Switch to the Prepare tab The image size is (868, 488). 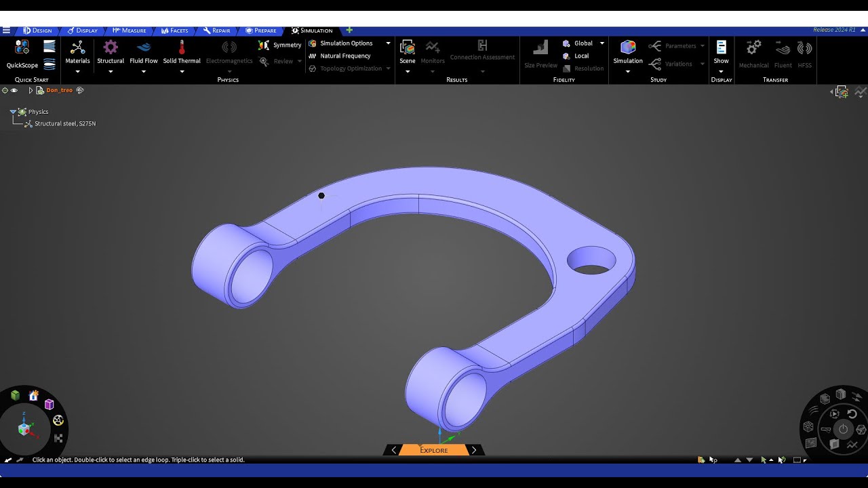pyautogui.click(x=261, y=30)
